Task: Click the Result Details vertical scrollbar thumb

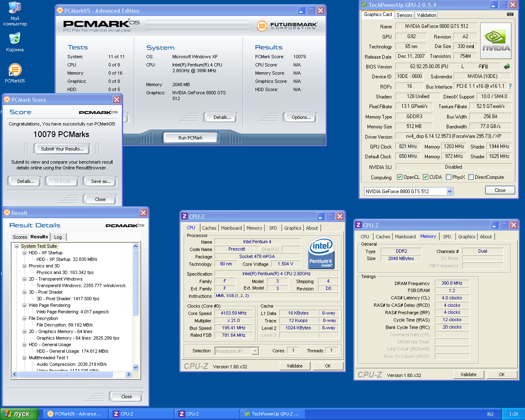Action: tap(136, 283)
